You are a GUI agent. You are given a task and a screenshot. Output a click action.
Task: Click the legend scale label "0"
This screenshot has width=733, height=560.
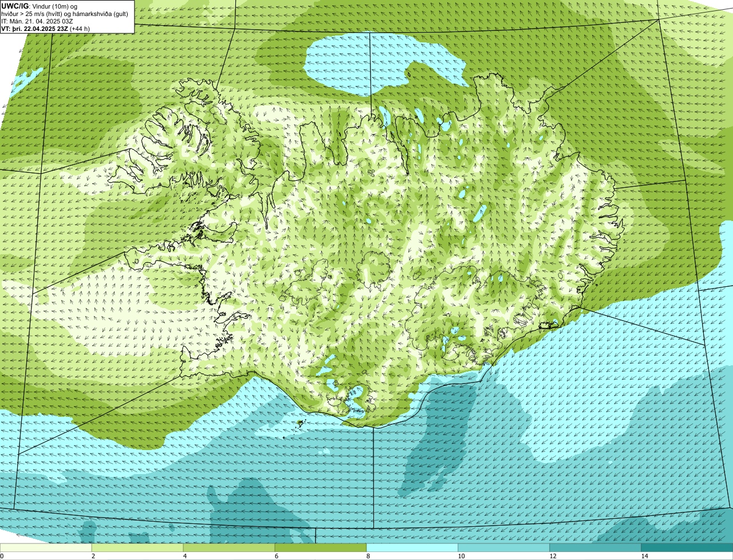pos(2,556)
